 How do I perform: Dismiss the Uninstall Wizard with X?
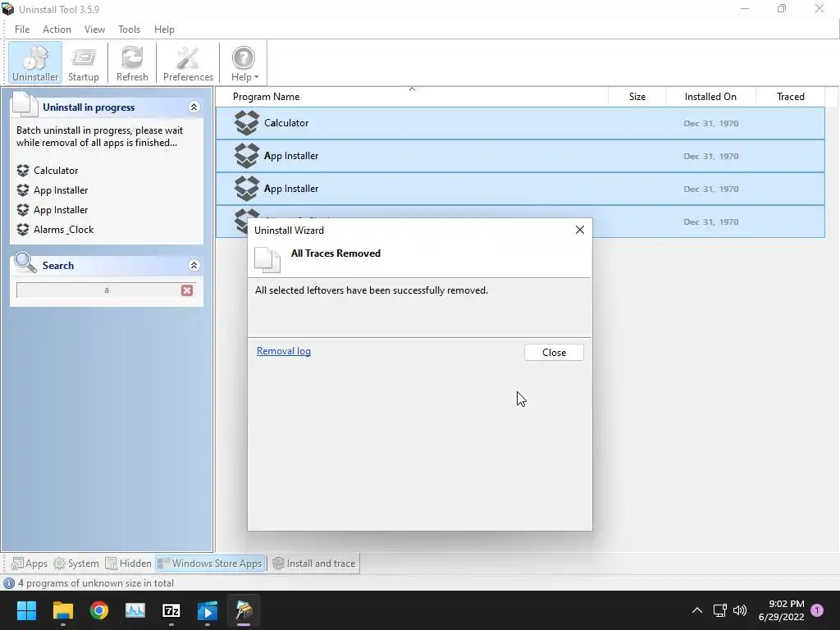coord(580,230)
